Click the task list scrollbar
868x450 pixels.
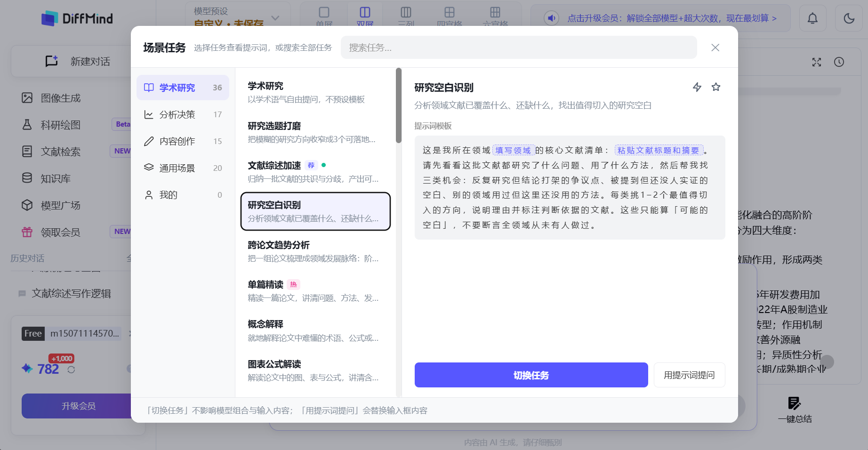click(x=399, y=105)
